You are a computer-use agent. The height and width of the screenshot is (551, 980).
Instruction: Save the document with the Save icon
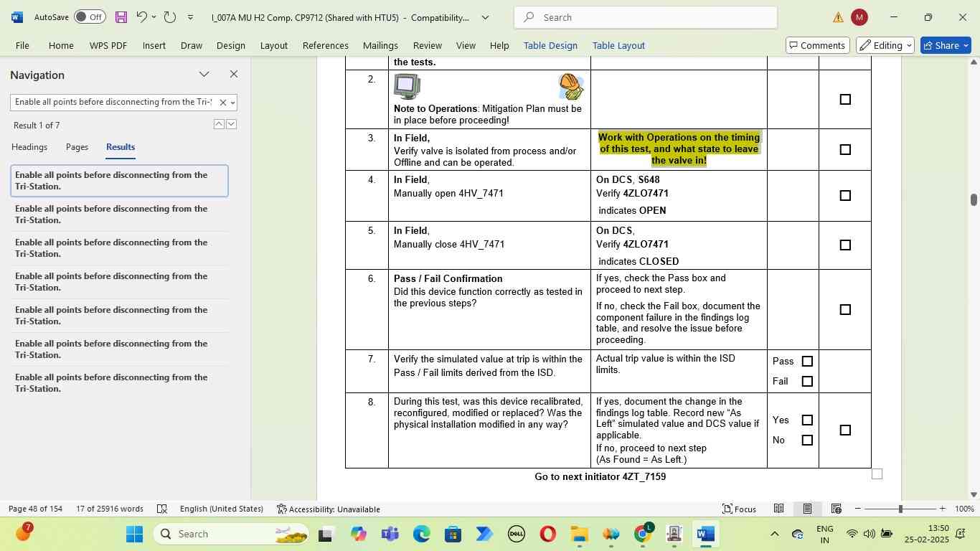(x=121, y=17)
